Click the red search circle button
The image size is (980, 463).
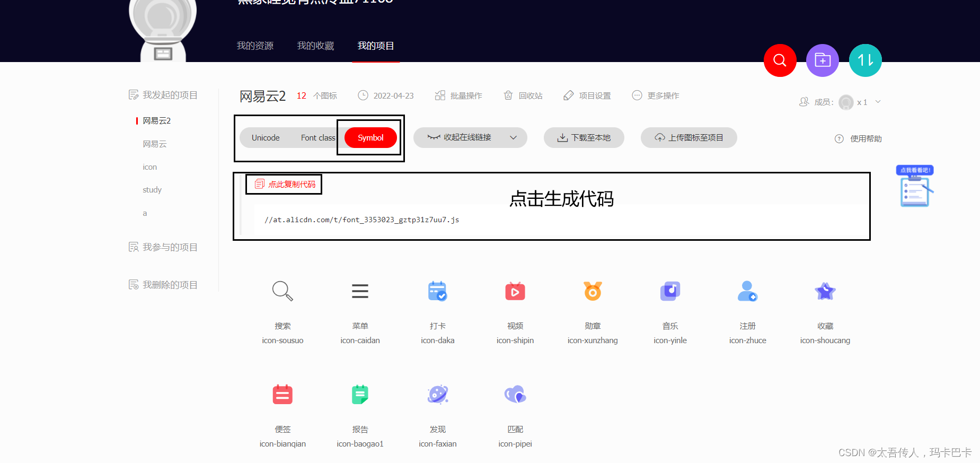tap(780, 60)
